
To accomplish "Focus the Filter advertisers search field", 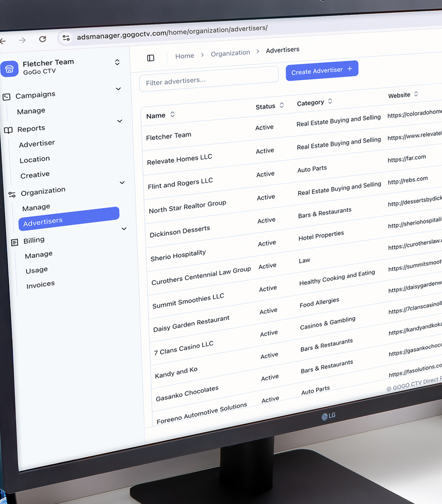I will 209,80.
